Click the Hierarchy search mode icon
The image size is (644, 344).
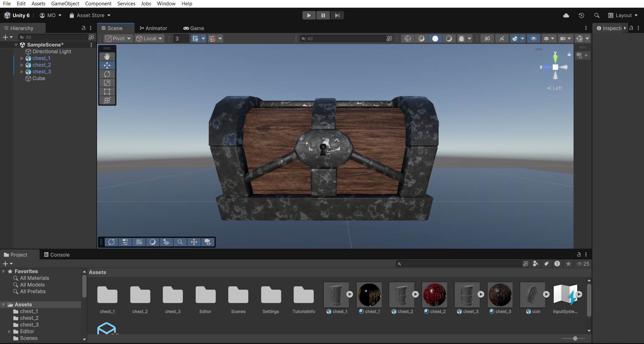[91, 37]
